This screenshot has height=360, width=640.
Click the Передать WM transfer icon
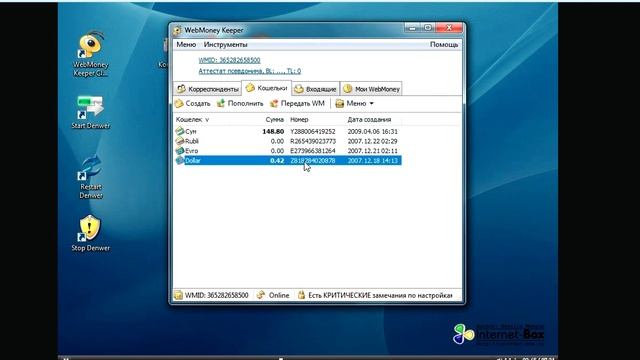[274, 104]
